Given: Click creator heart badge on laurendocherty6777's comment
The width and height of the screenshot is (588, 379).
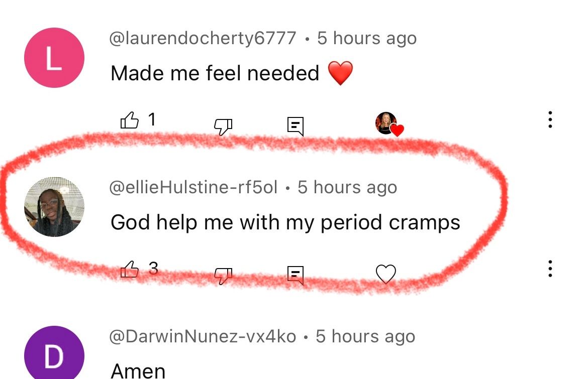Looking at the screenshot, I should [389, 124].
